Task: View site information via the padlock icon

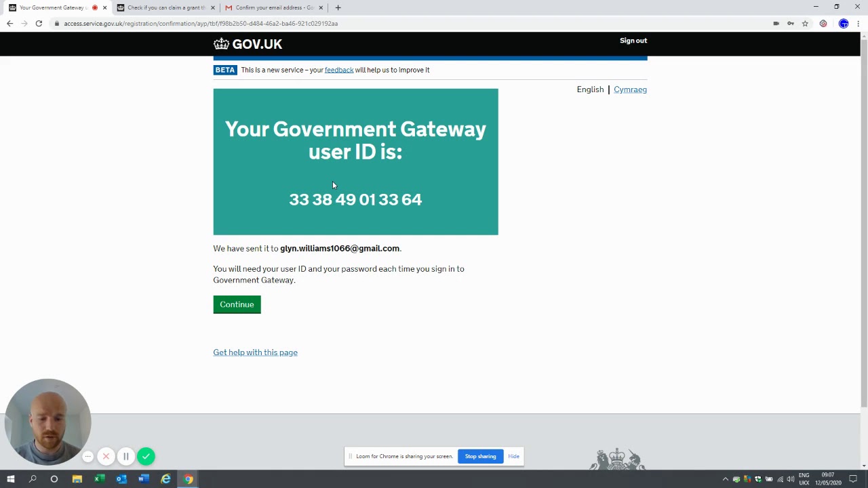Action: point(57,23)
